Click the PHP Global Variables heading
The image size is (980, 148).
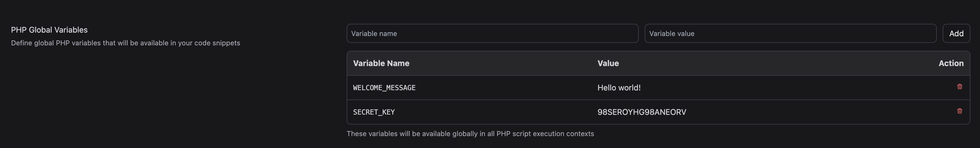[49, 30]
